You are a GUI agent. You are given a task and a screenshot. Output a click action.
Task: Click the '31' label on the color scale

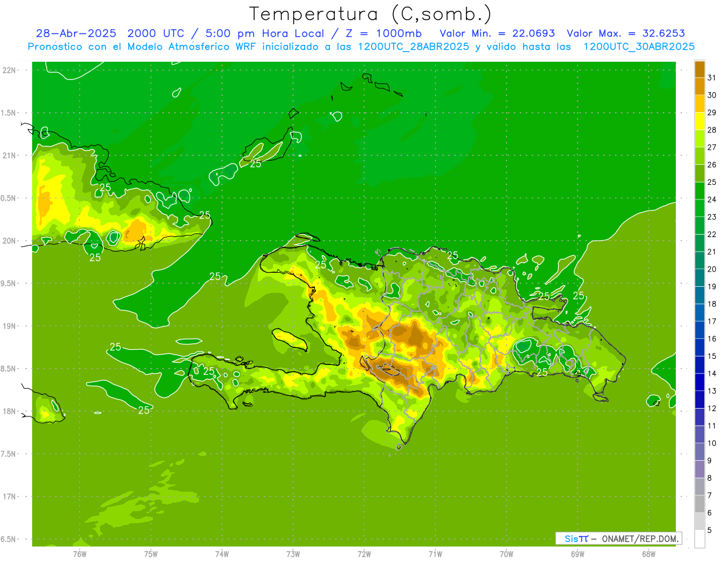(712, 78)
